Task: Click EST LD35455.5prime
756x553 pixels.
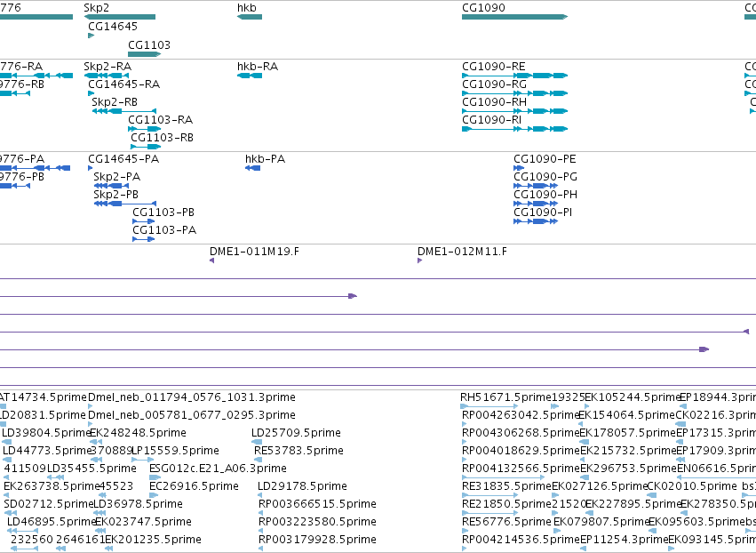Action: 92,468
